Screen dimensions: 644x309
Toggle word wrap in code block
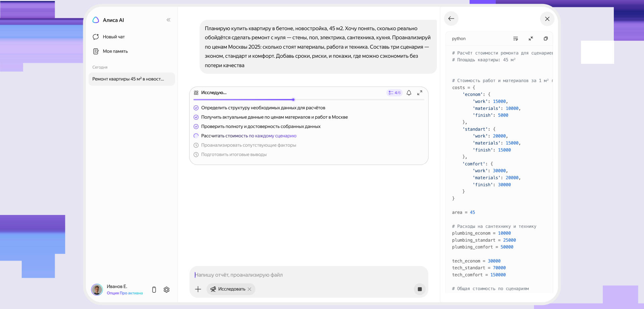point(516,39)
